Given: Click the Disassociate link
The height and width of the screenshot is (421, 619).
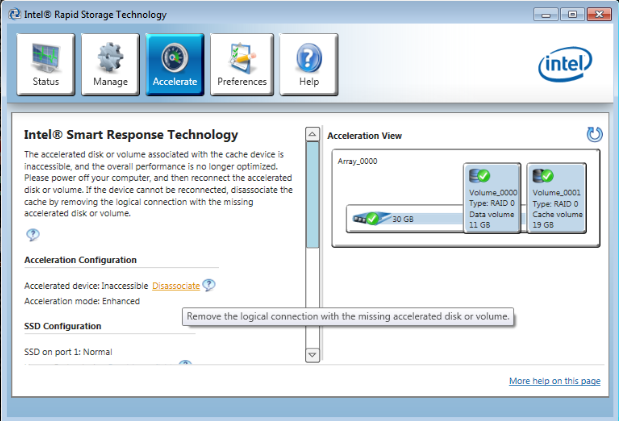Looking at the screenshot, I should pos(176,286).
